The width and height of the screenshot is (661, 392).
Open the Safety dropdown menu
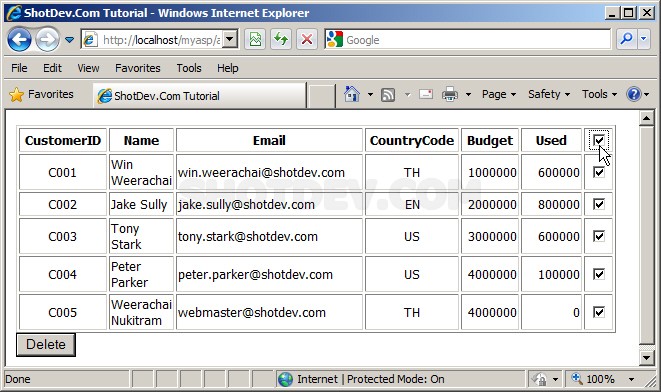pyautogui.click(x=549, y=94)
